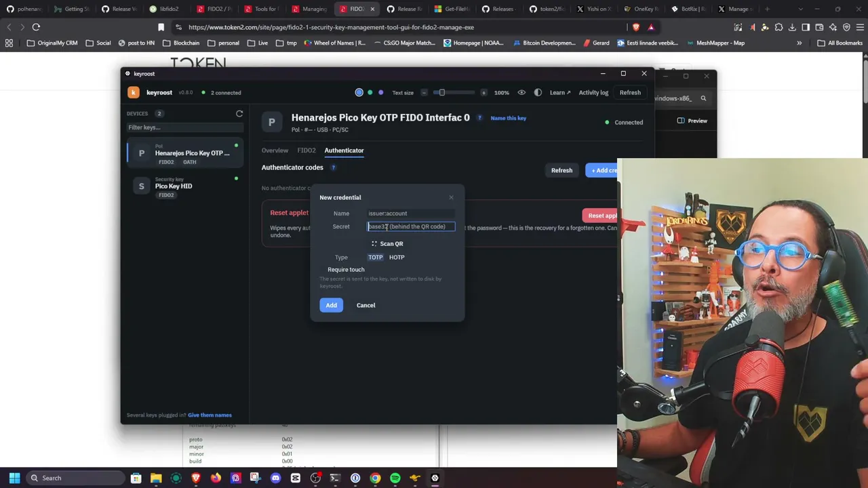Open the browser apps grid icon
The width and height of the screenshot is (868, 488).
click(x=9, y=43)
